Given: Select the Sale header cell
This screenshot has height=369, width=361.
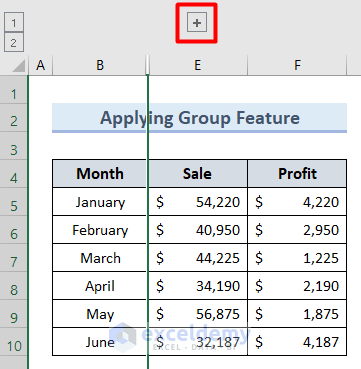Looking at the screenshot, I should (x=198, y=173).
